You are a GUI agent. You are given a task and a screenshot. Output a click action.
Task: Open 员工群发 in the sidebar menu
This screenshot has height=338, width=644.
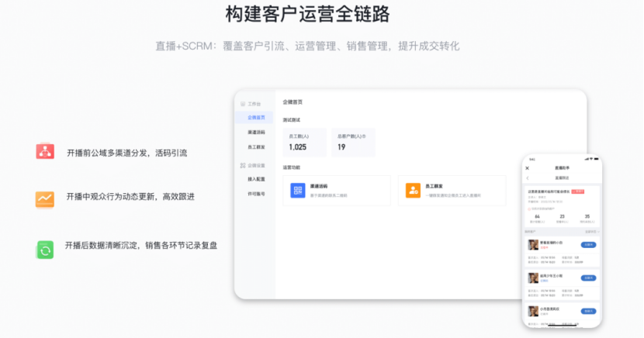256,147
